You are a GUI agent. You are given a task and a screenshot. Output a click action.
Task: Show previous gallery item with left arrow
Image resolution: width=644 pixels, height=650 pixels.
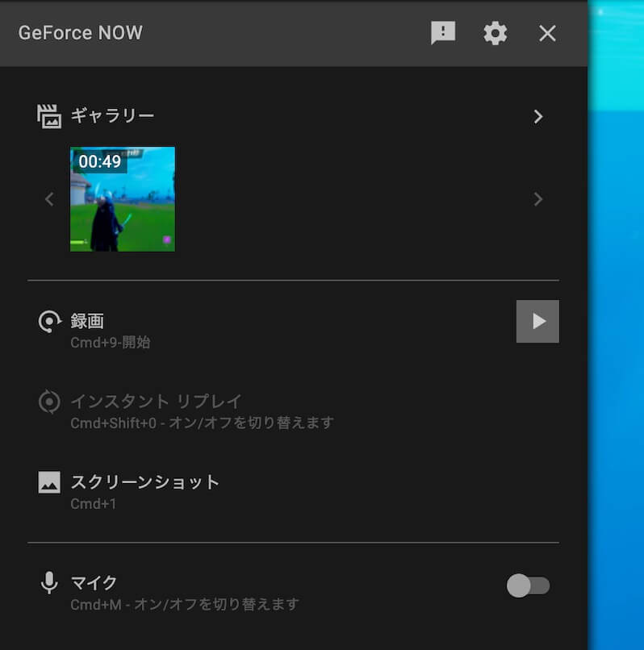[49, 199]
